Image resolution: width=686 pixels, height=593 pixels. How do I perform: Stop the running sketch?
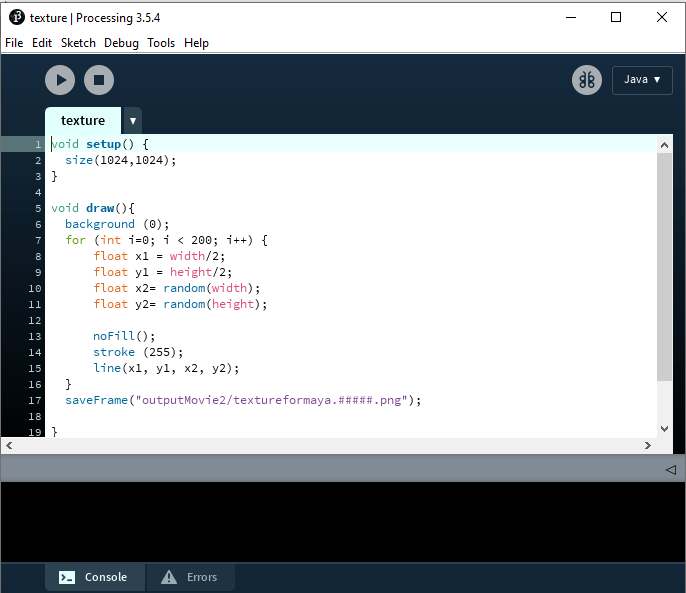98,80
